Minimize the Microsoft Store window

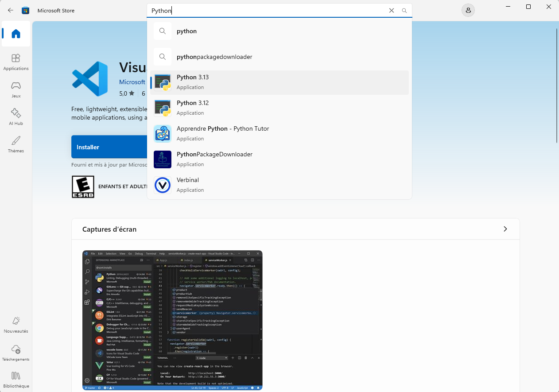(x=508, y=7)
